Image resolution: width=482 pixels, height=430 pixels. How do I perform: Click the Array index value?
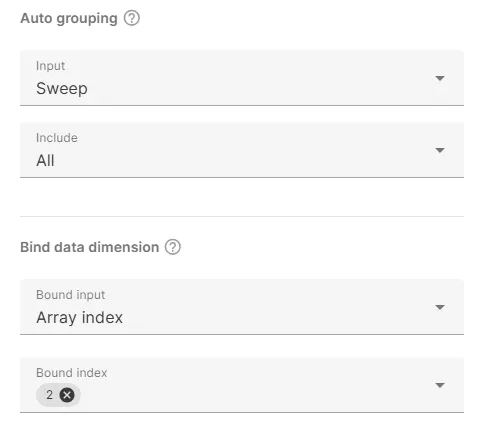(x=80, y=317)
